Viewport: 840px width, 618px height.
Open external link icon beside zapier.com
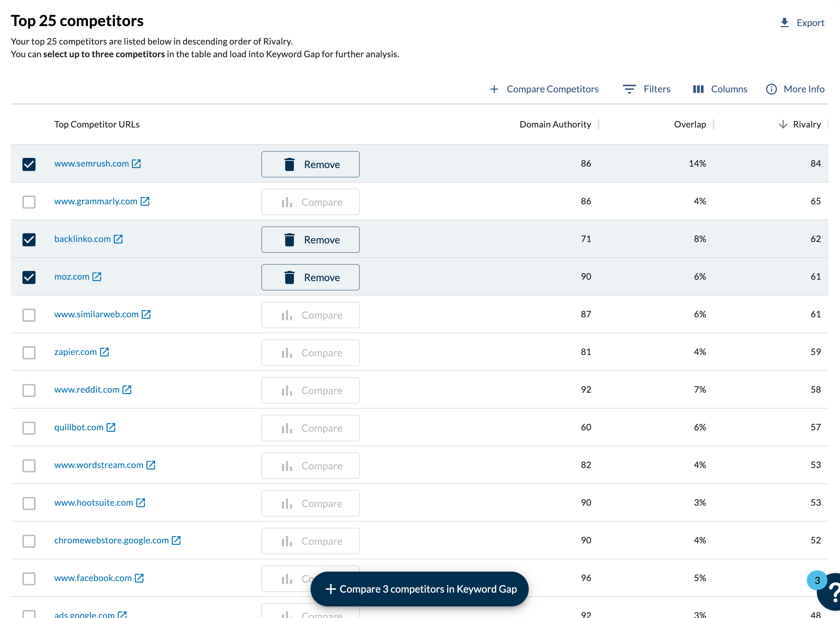[104, 352]
